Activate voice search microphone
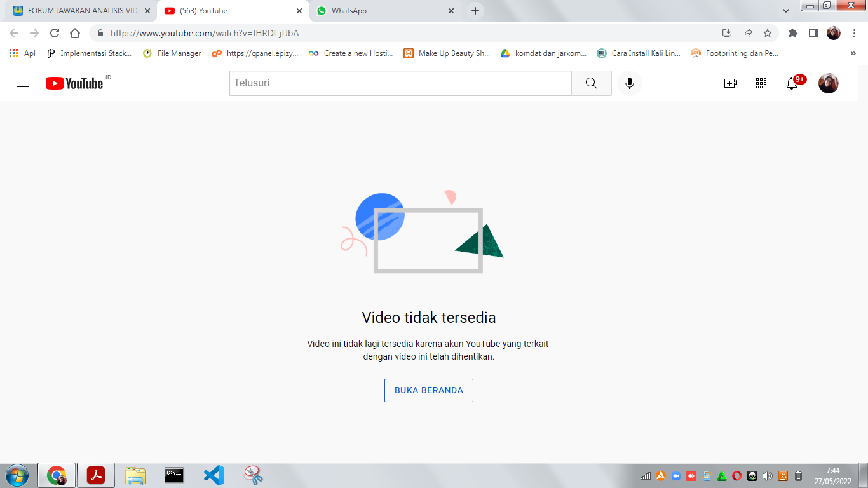 pos(629,83)
